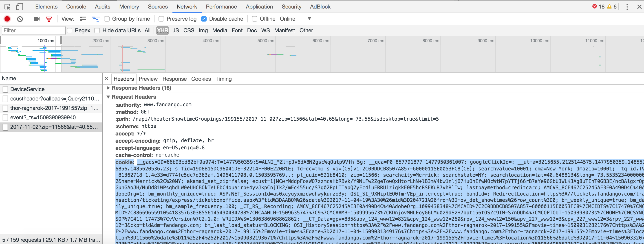Switch to the Console tab

click(76, 7)
